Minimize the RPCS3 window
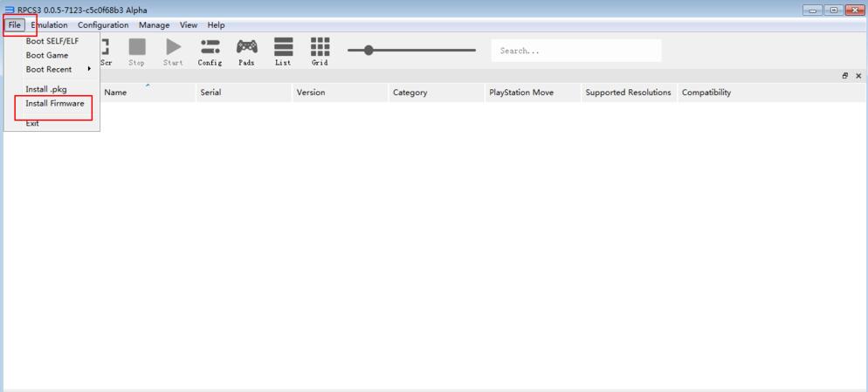Screen dimensions: 868x392 point(813,10)
